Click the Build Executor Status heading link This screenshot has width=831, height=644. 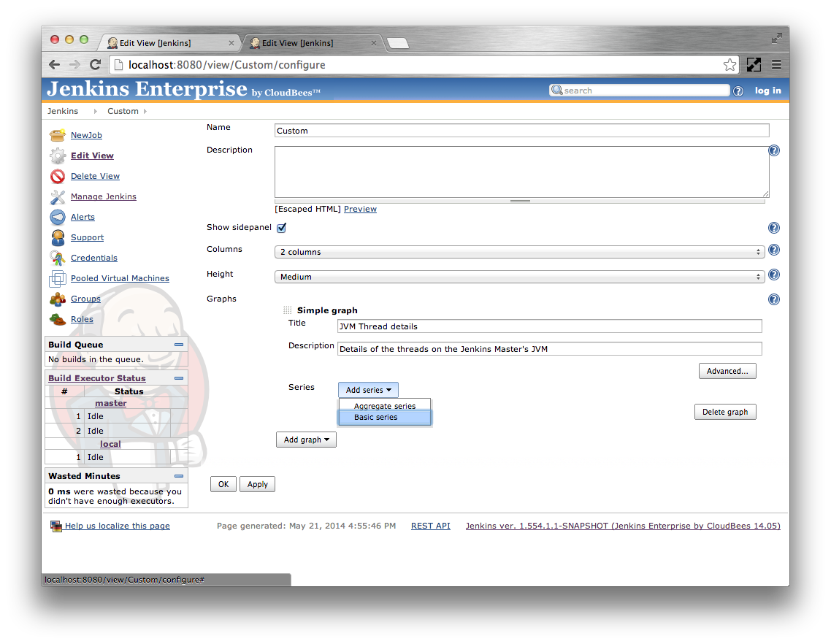pos(97,378)
